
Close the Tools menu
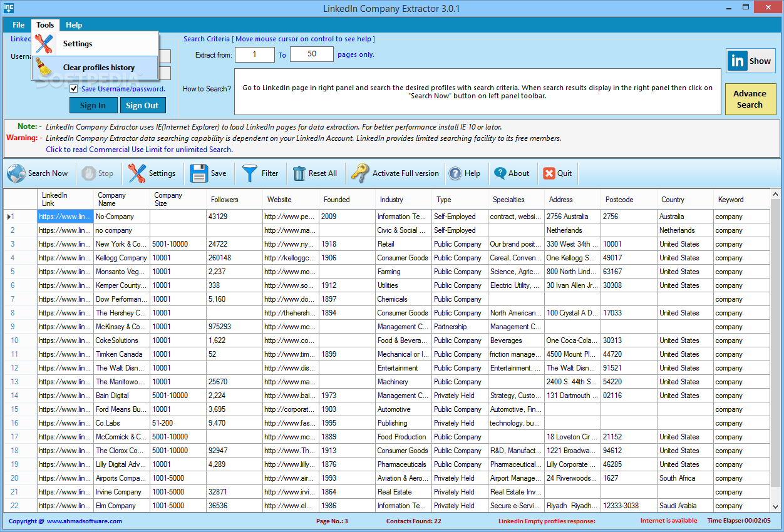(x=45, y=25)
